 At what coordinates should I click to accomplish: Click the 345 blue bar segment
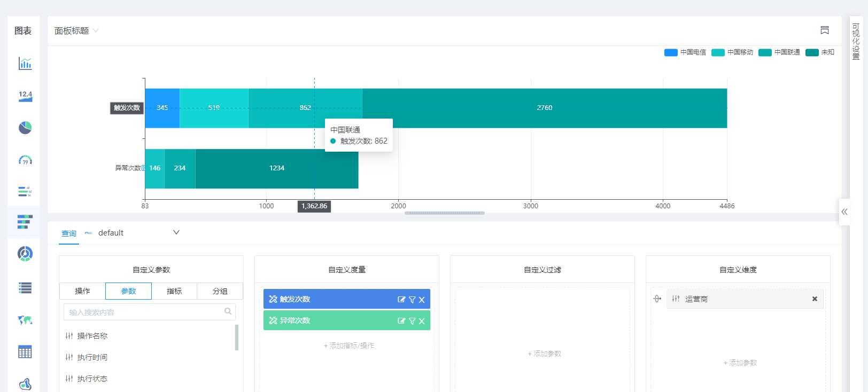pyautogui.click(x=162, y=108)
